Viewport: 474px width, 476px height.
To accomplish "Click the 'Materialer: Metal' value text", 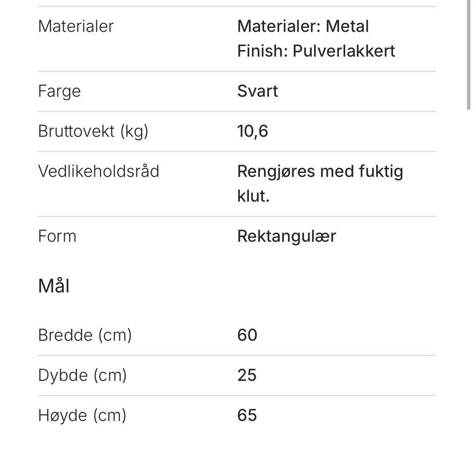I will coord(303,26).
